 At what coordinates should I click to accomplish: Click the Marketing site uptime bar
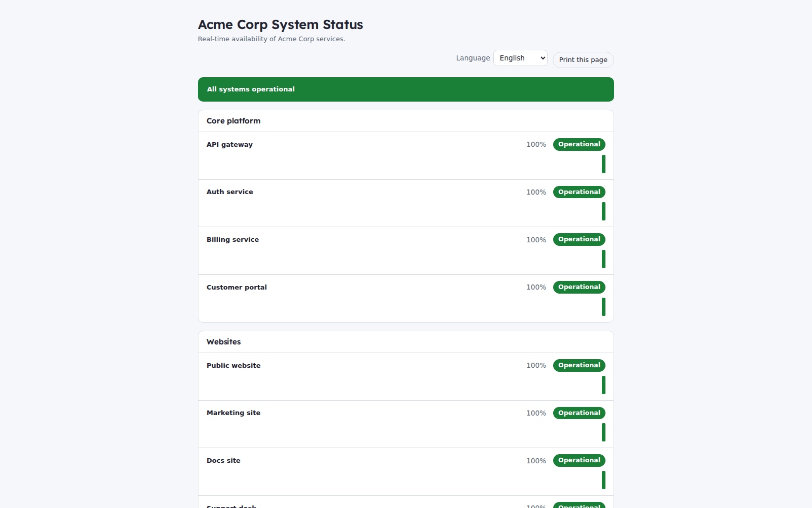tap(603, 432)
